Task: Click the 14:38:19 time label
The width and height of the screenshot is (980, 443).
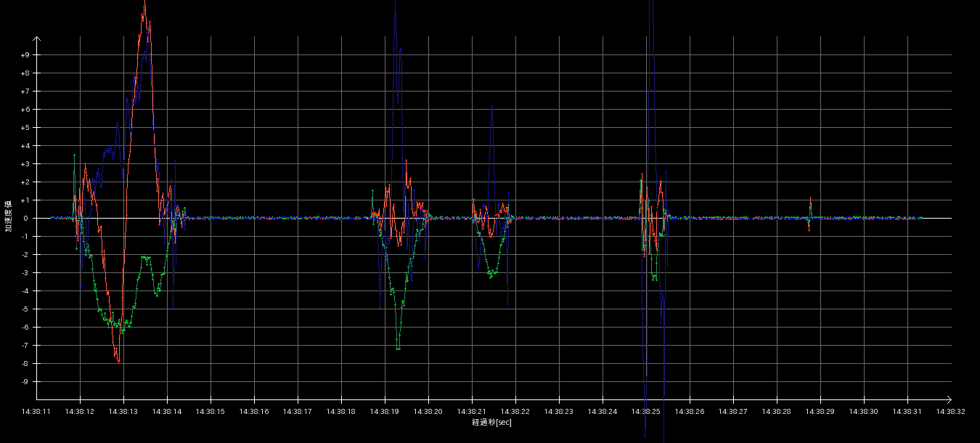Action: [385, 412]
